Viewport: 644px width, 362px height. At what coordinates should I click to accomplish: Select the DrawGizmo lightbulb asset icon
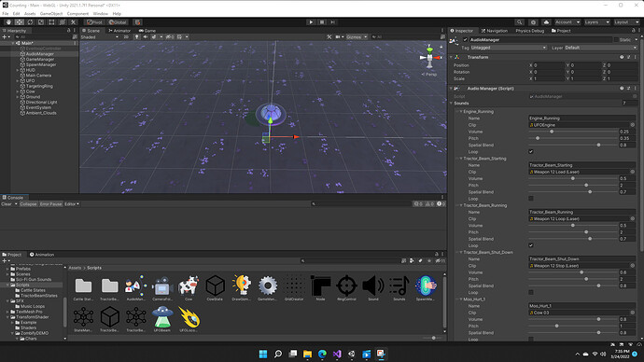(241, 285)
